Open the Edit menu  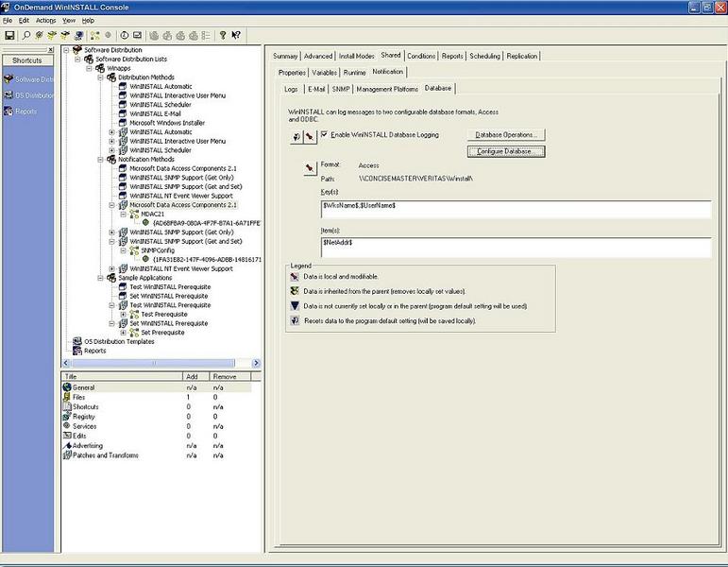(24, 21)
